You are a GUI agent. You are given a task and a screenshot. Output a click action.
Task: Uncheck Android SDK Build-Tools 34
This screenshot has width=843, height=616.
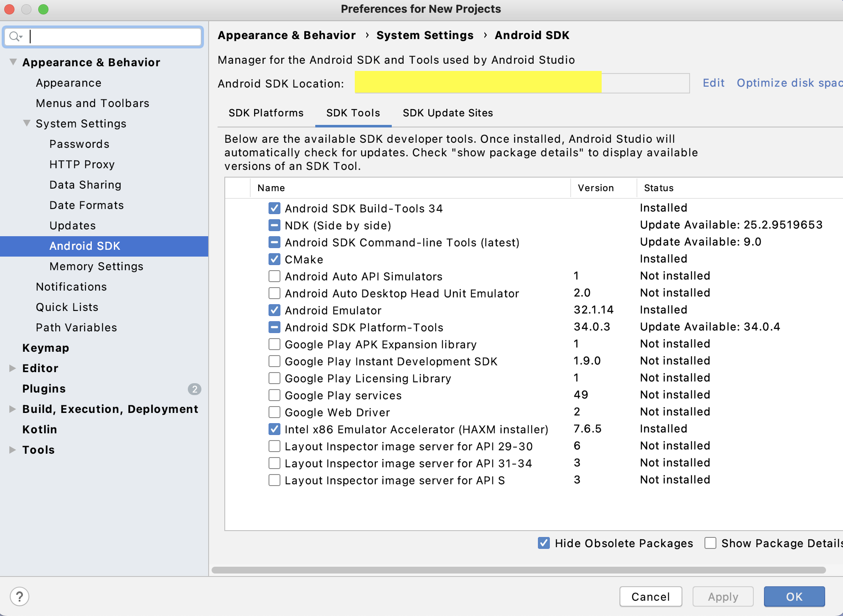tap(274, 208)
